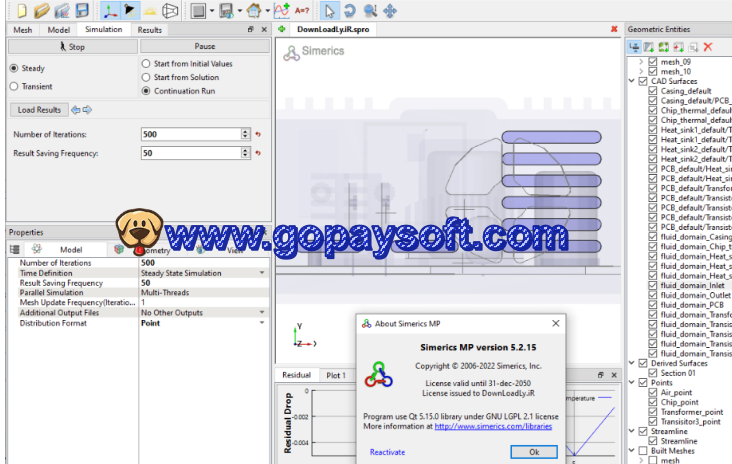Select the Transient radio button
This screenshot has width=732, height=464.
pyautogui.click(x=14, y=86)
